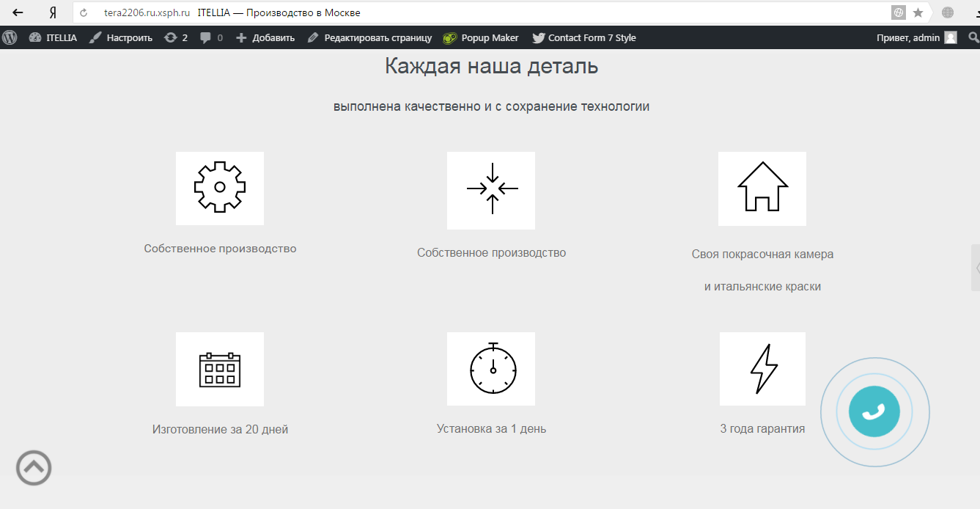Open the Добавить new content menu
This screenshot has width=980, height=509.
point(265,37)
